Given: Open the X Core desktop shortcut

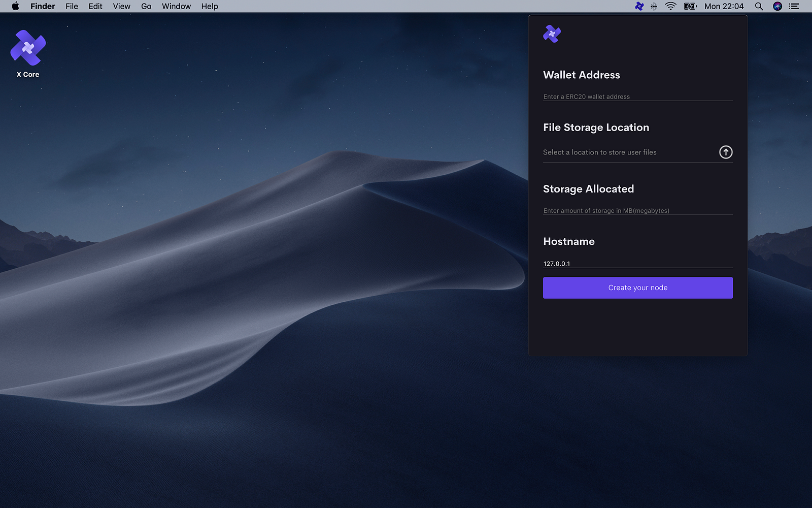Looking at the screenshot, I should pos(28,48).
